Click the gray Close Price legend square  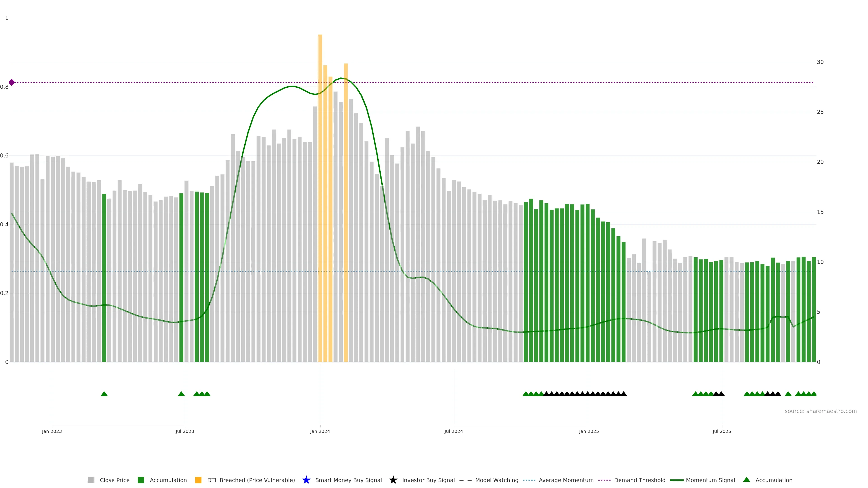[x=91, y=480]
